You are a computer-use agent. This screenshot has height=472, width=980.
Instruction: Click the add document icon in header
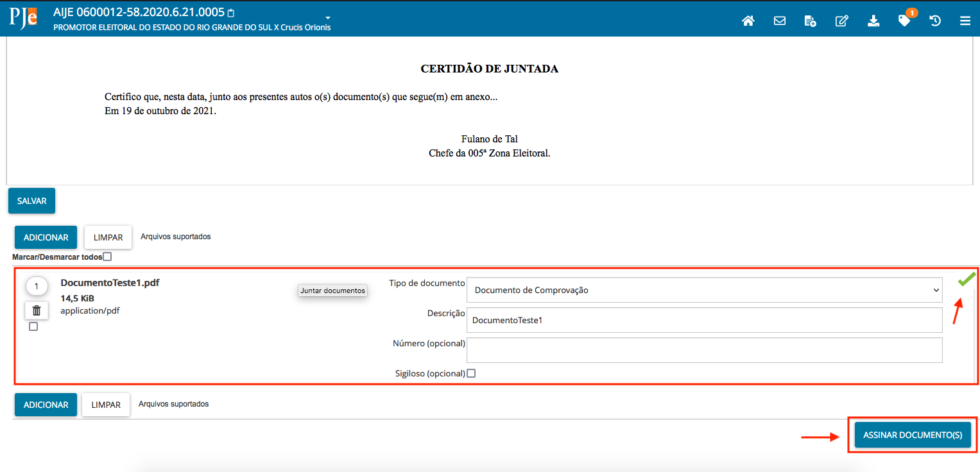pos(811,21)
